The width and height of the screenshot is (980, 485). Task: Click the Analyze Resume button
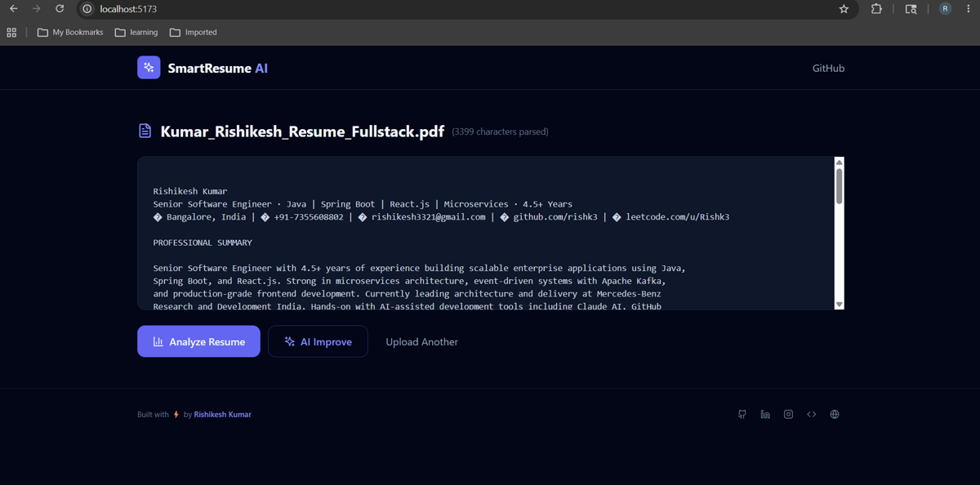(198, 341)
